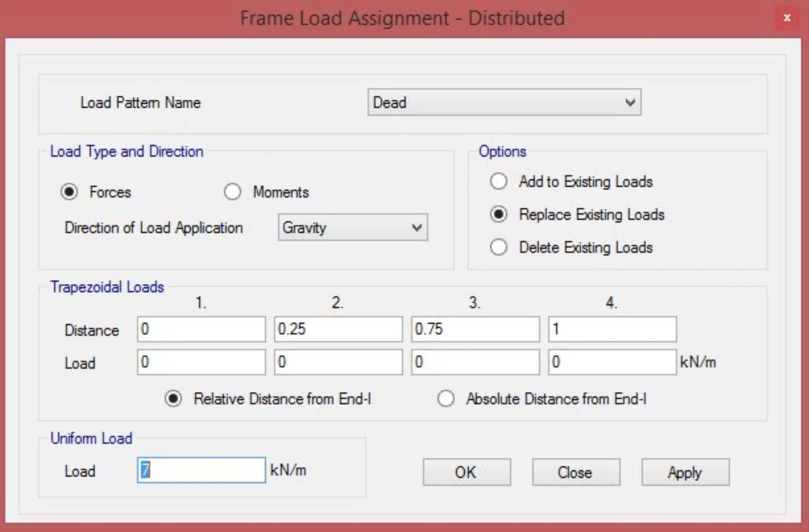Expand the Direction of Load Application dropdown

click(352, 227)
